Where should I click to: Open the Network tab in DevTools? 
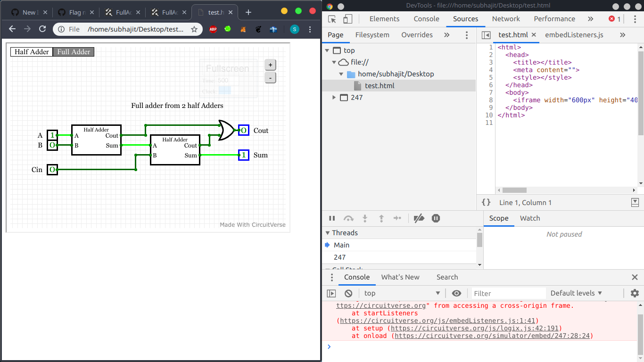click(506, 19)
